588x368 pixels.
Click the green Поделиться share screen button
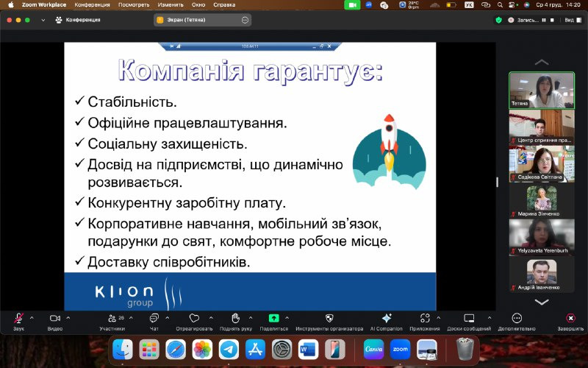coord(273,319)
